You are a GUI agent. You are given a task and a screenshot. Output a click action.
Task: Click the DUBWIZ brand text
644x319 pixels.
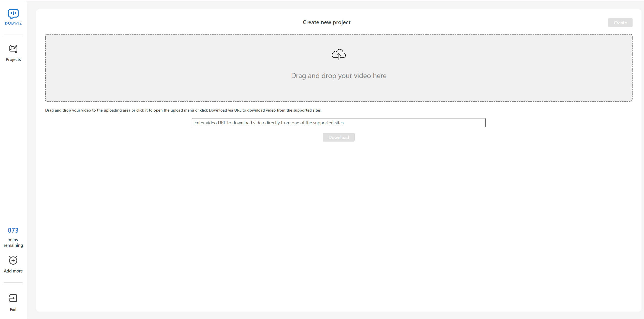13,23
